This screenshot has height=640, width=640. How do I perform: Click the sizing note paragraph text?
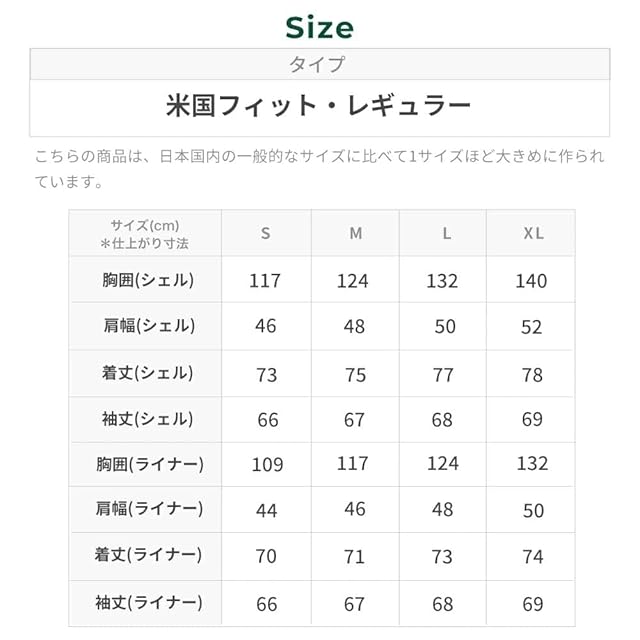[x=319, y=169]
